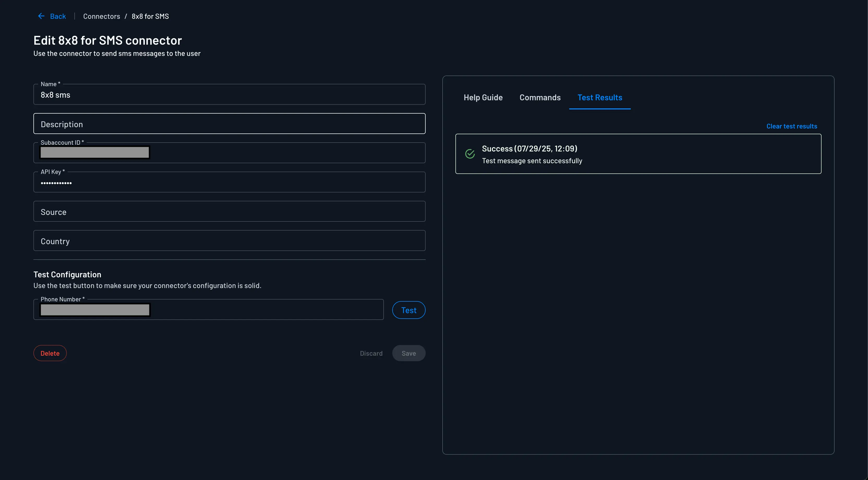
Task: Save the connector settings
Action: pos(408,353)
